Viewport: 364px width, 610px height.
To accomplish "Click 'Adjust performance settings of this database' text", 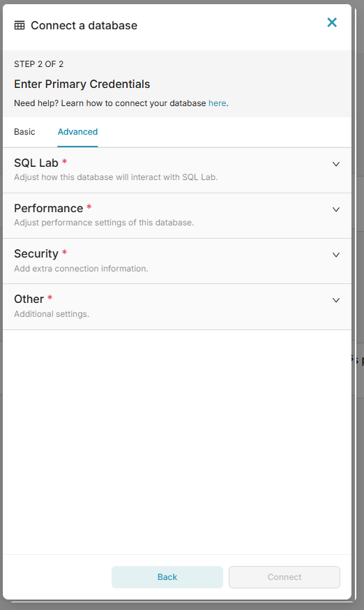I will point(104,223).
